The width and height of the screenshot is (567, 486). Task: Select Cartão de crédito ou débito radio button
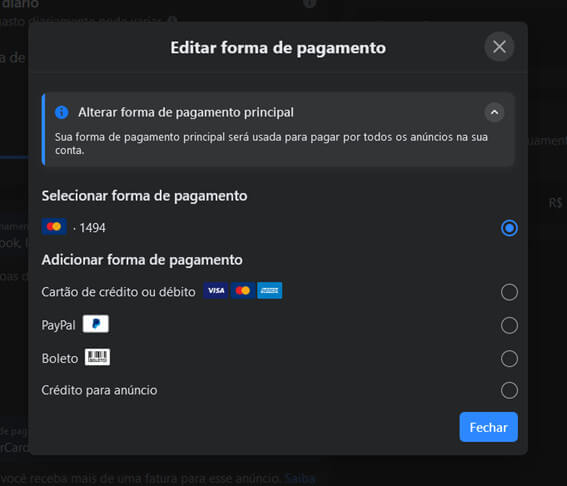click(x=509, y=292)
